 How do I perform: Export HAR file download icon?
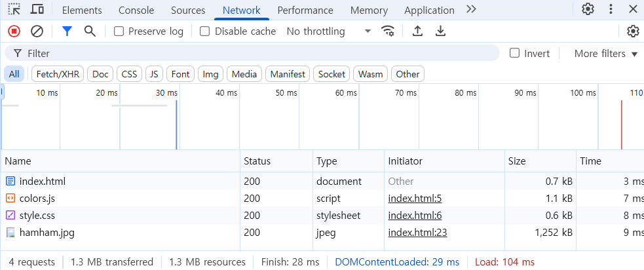pyautogui.click(x=441, y=31)
